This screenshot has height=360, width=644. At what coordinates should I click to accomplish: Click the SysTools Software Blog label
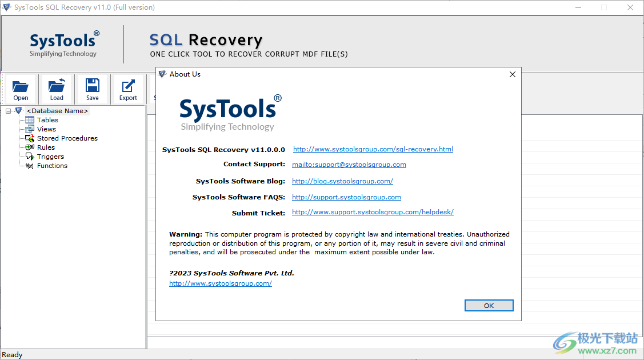(240, 181)
